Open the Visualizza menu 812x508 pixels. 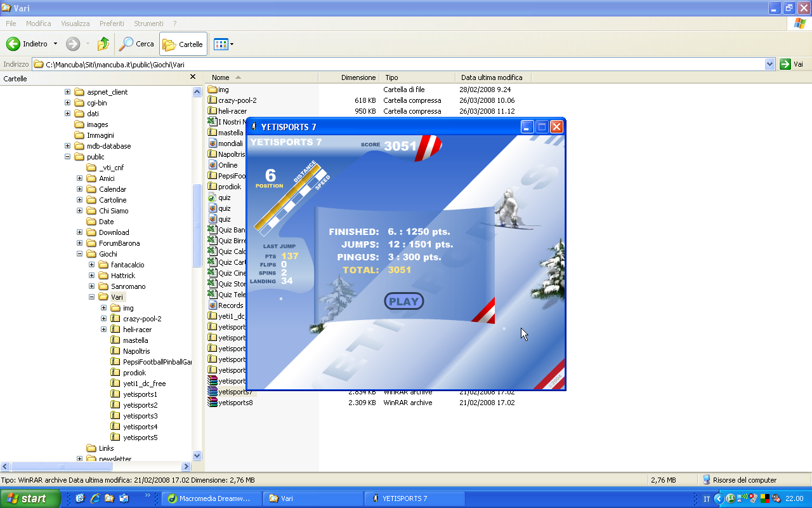coord(75,23)
